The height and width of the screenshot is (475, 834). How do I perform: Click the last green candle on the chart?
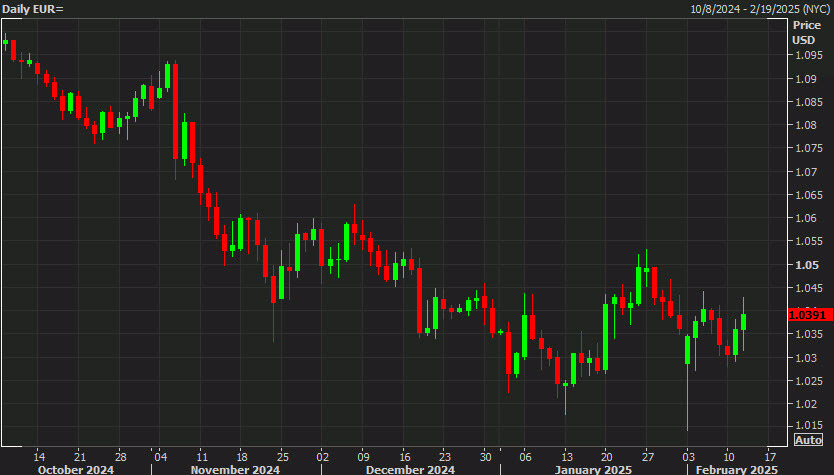point(744,322)
